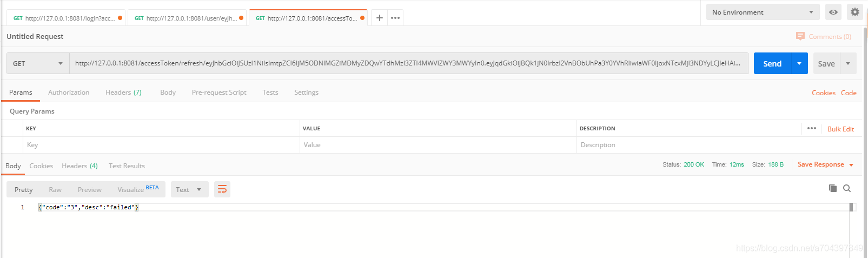Click the Untitled Request title
The width and height of the screenshot is (868, 258).
click(35, 36)
